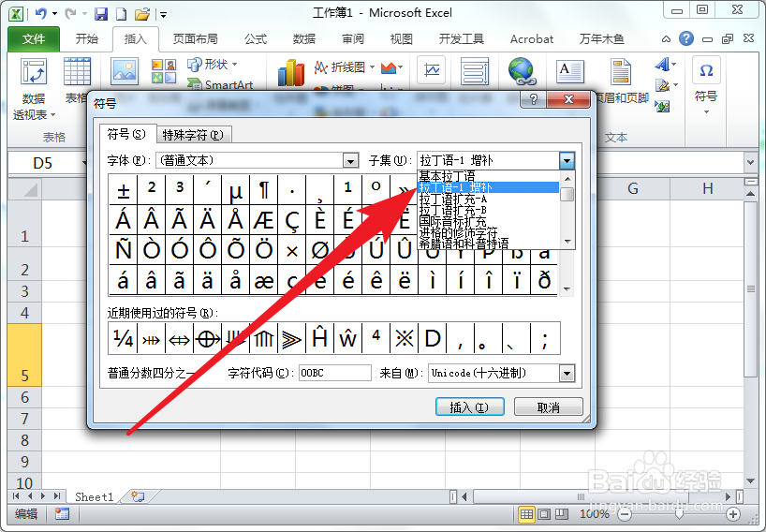Image resolution: width=766 pixels, height=532 pixels.
Task: Click the subset list scroll-down arrow
Action: (x=567, y=241)
